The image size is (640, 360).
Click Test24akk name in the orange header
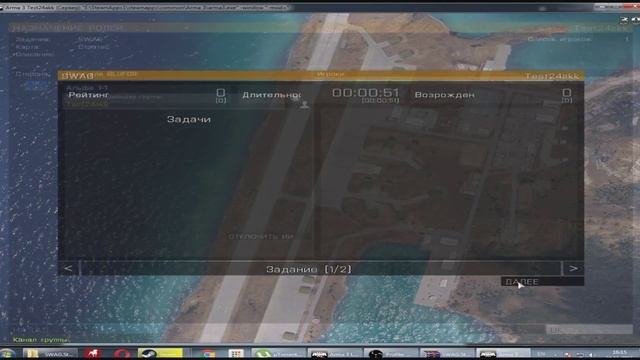click(x=551, y=76)
